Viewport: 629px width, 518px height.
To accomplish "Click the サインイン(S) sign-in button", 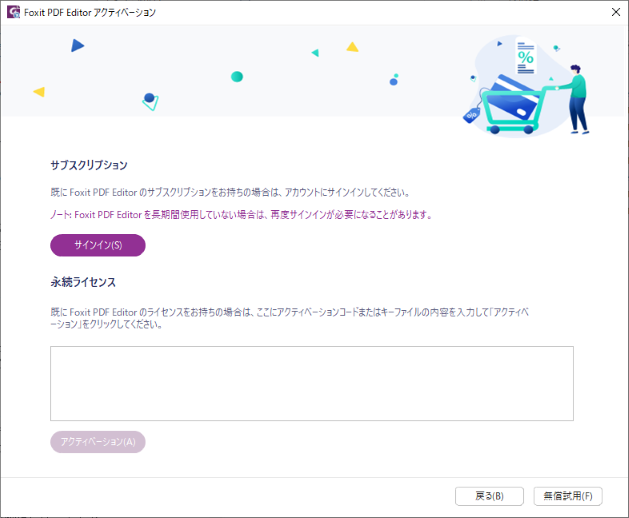I will coord(98,245).
